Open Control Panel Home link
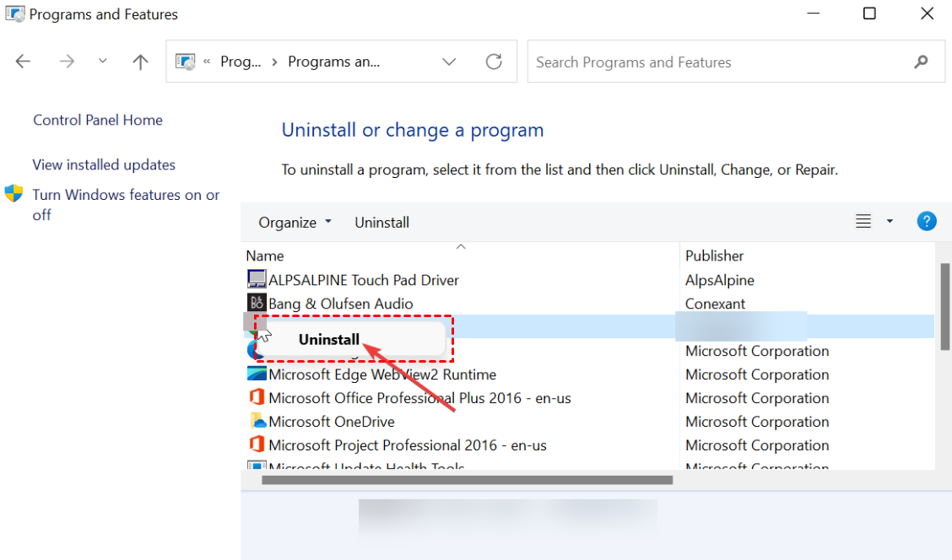Screen dimensions: 952x560 (98, 120)
